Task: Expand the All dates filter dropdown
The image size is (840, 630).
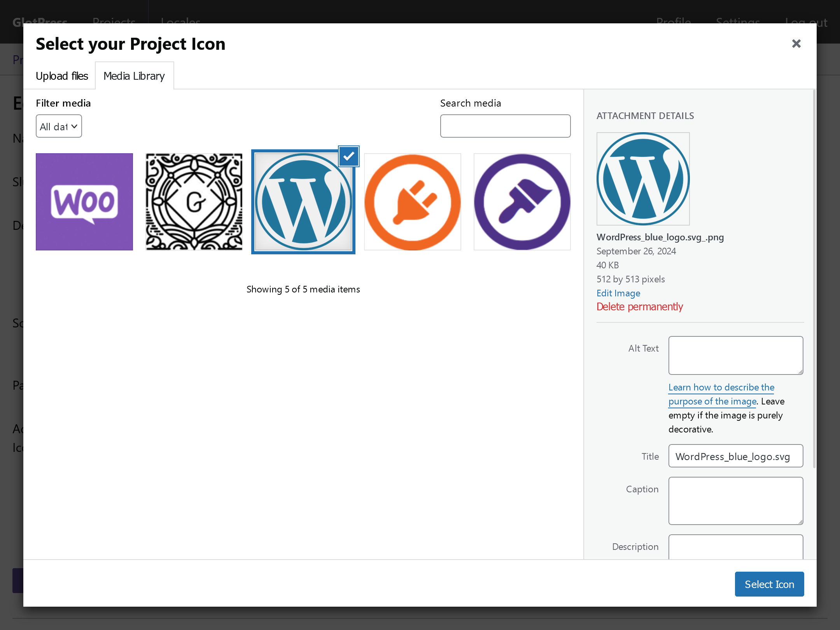Action: pos(59,126)
